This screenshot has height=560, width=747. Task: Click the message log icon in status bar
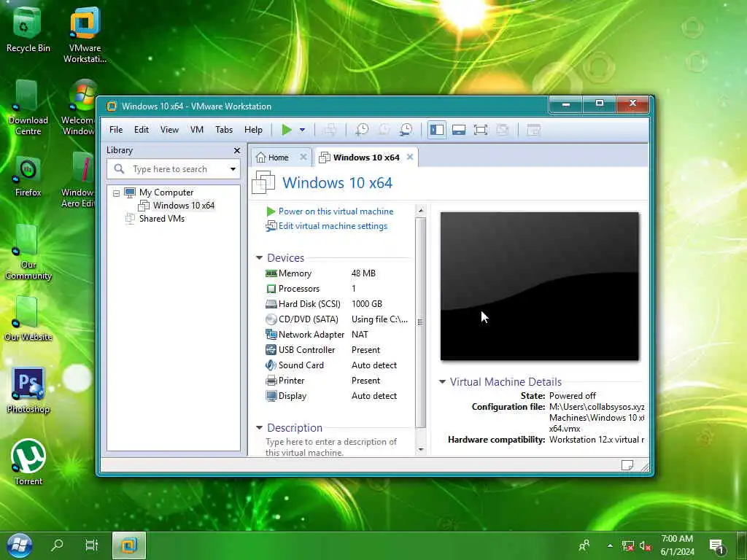point(627,465)
